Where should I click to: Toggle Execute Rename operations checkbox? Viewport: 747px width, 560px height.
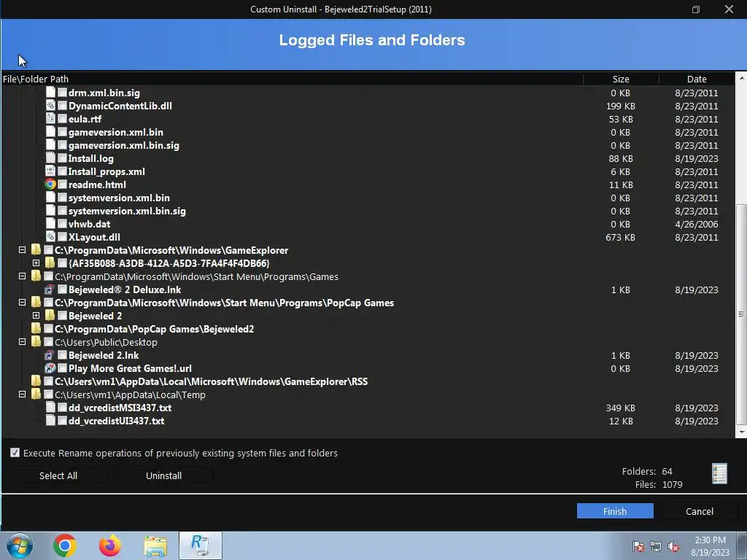pyautogui.click(x=15, y=452)
